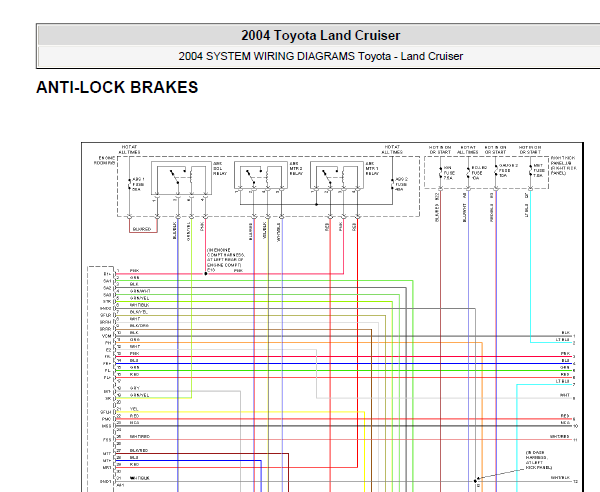The width and height of the screenshot is (600, 492).
Task: Click the ABS MTR 2 relay switch symbol
Action: (x=252, y=177)
